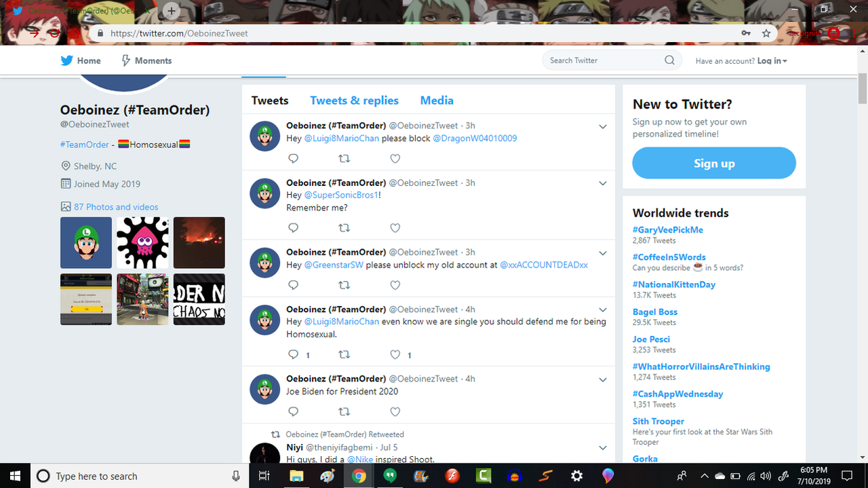Expand options for the @GreenstarSW tweet
Viewport: 868px width, 488px height.
pos(603,252)
